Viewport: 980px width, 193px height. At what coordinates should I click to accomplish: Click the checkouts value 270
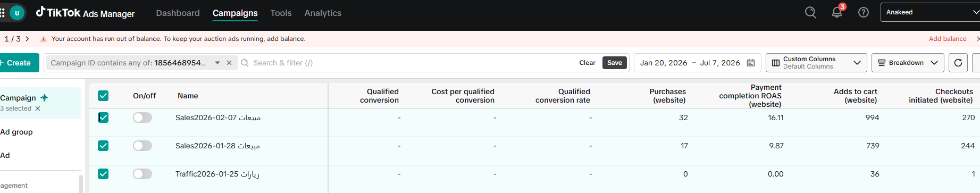(x=968, y=118)
